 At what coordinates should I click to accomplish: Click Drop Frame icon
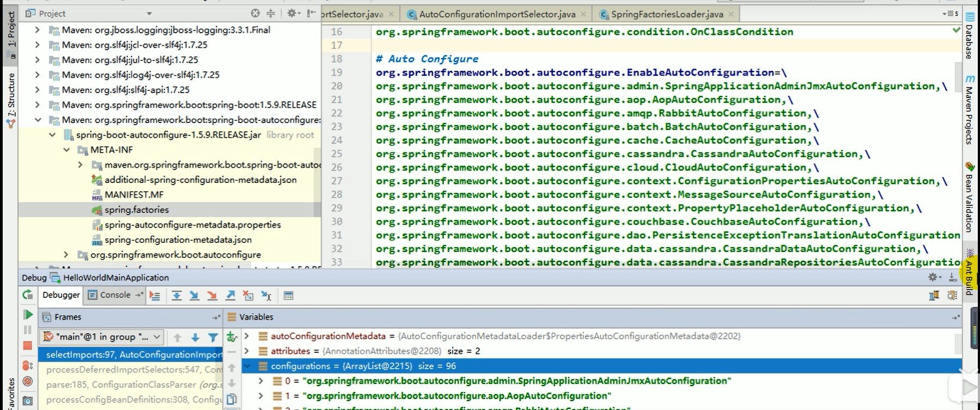(x=248, y=296)
